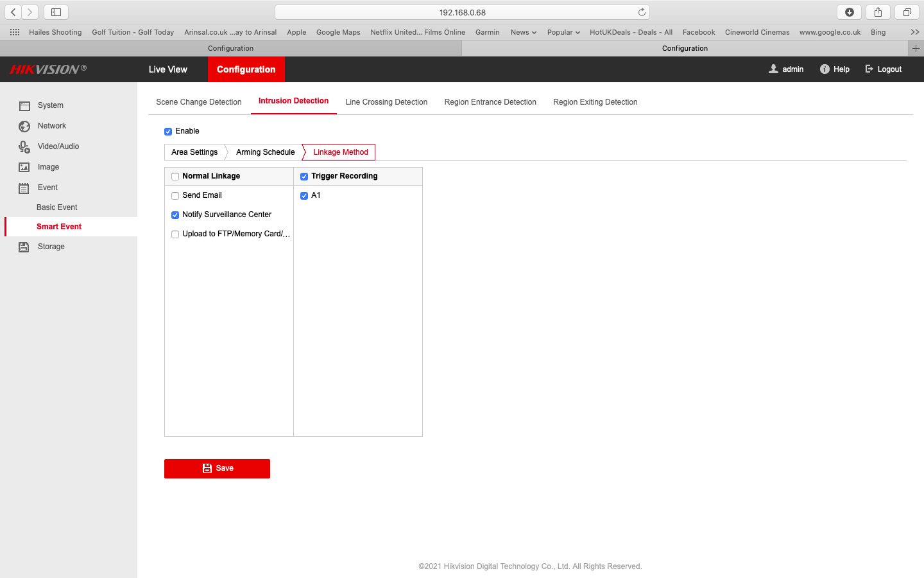Switch to the Line Crossing Detection tab
Screen dimensions: 924x578
tap(386, 101)
